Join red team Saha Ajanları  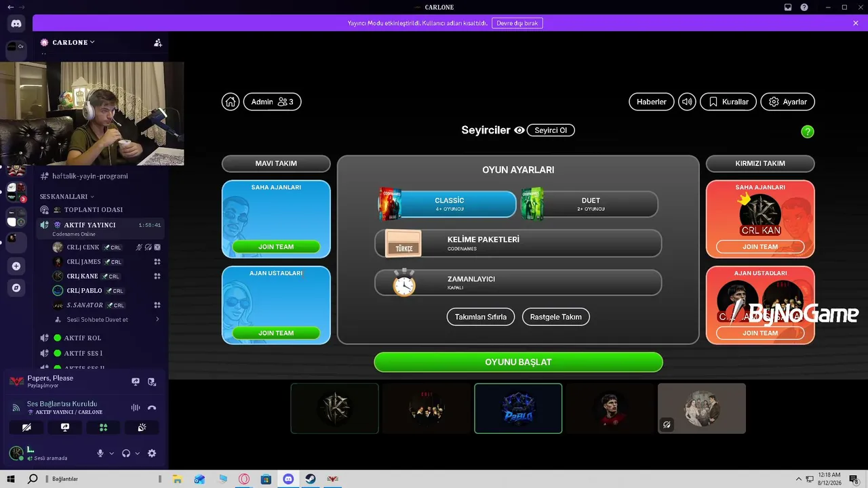coord(760,247)
